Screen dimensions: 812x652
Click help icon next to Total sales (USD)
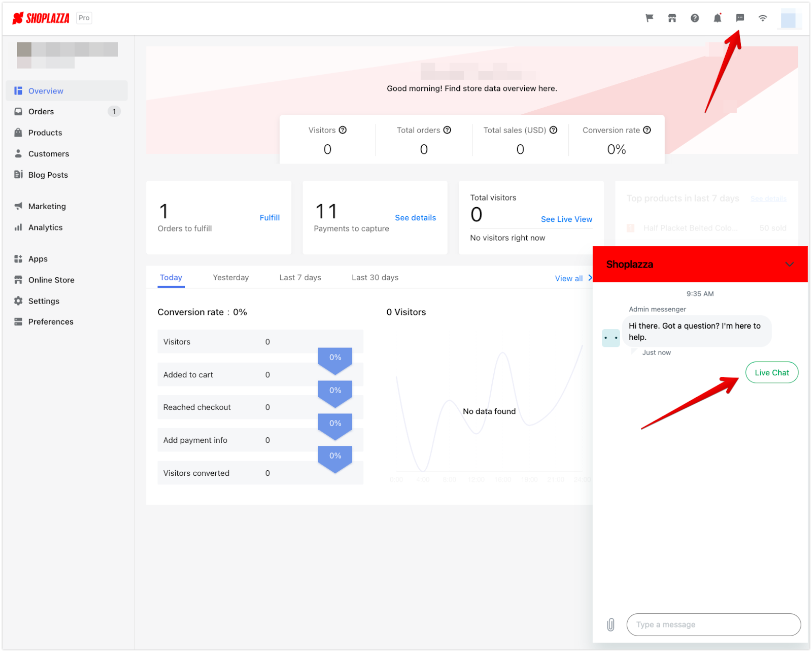[554, 130]
